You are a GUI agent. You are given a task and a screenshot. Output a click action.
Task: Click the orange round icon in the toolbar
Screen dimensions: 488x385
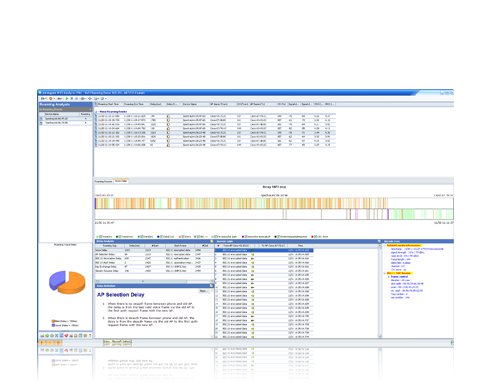50,98
